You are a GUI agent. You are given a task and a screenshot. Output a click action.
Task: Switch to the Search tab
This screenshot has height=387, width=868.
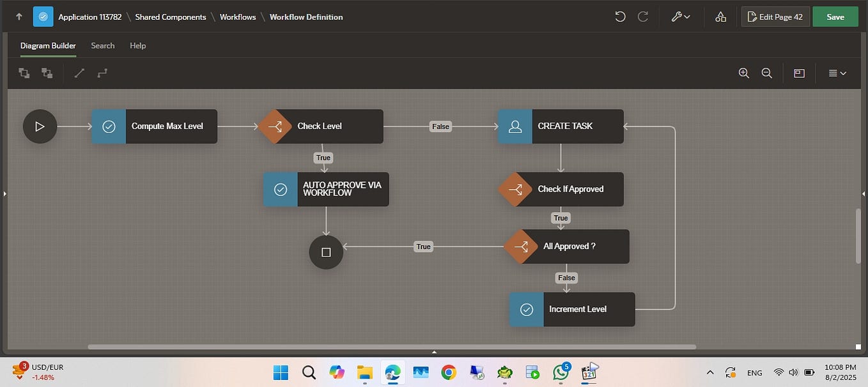pyautogui.click(x=102, y=45)
